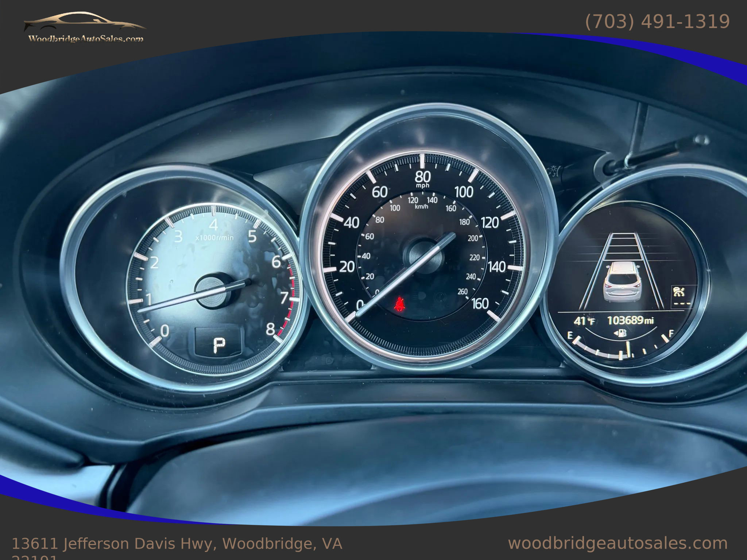Click the 103689 mi odometer reading
The width and height of the screenshot is (747, 560).
[x=630, y=320]
